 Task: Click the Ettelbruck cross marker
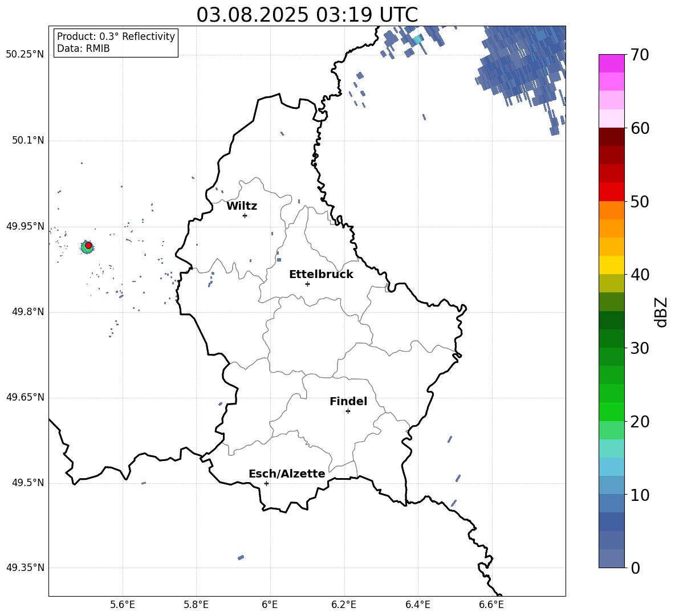point(307,284)
